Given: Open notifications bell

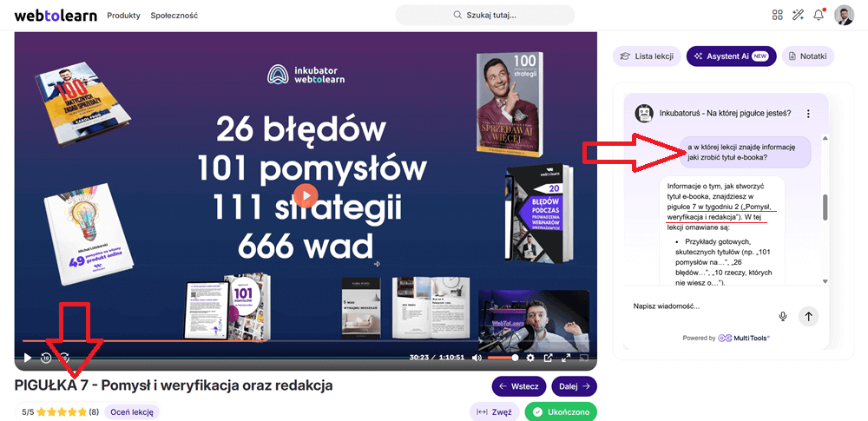Looking at the screenshot, I should pyautogui.click(x=819, y=15).
